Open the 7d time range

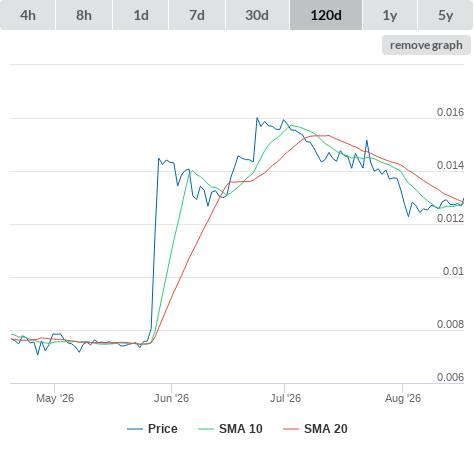coord(197,15)
